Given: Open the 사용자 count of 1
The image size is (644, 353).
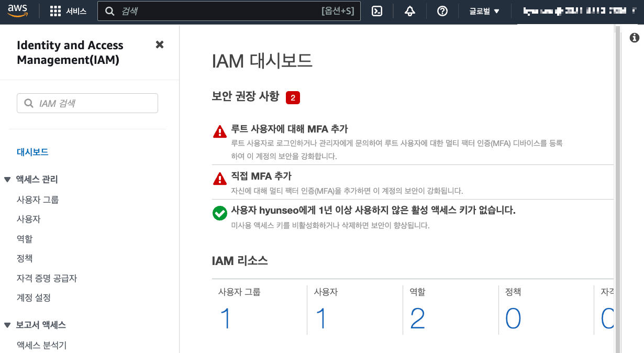Looking at the screenshot, I should [321, 318].
